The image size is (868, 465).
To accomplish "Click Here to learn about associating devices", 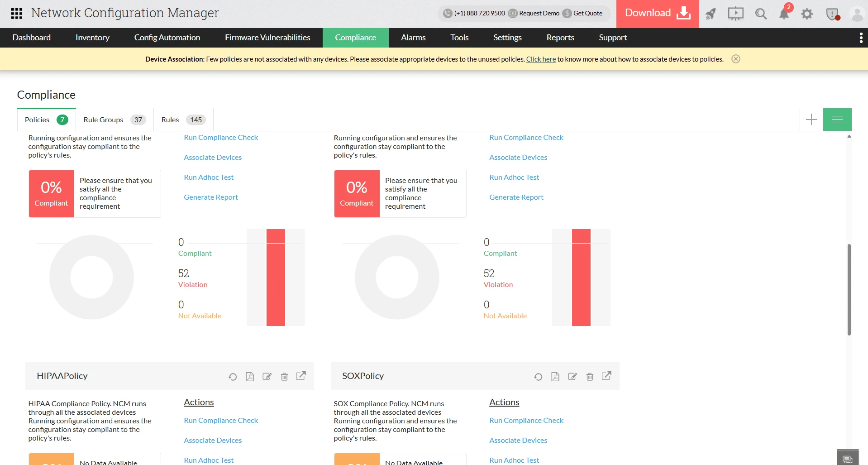I will [x=540, y=59].
